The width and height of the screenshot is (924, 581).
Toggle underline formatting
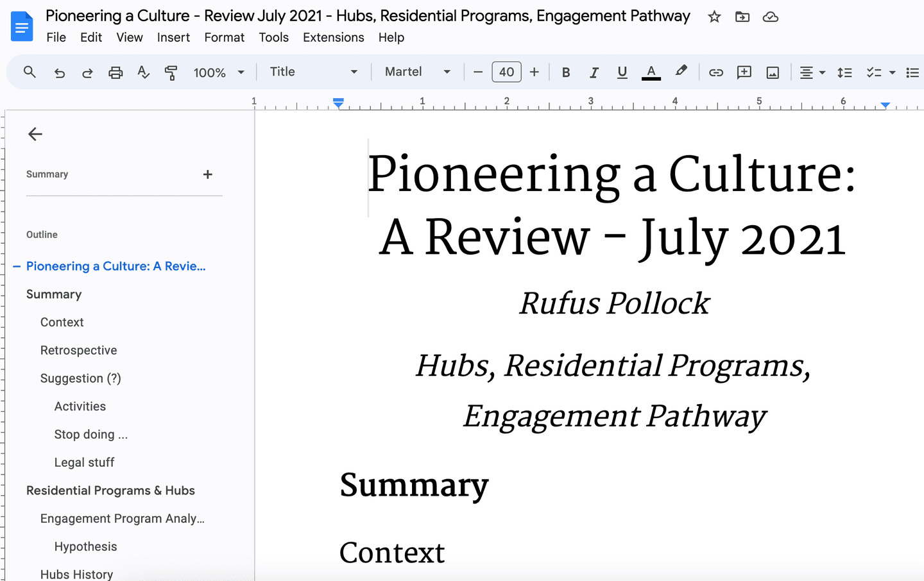(622, 72)
